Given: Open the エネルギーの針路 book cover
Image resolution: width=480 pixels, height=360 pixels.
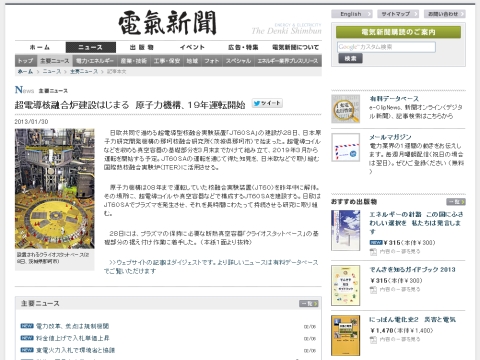Looking at the screenshot, I should [346, 230].
